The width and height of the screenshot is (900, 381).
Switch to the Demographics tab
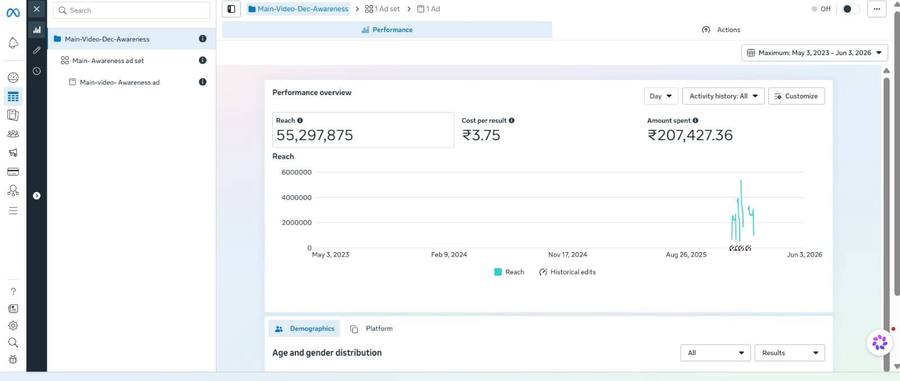(305, 329)
